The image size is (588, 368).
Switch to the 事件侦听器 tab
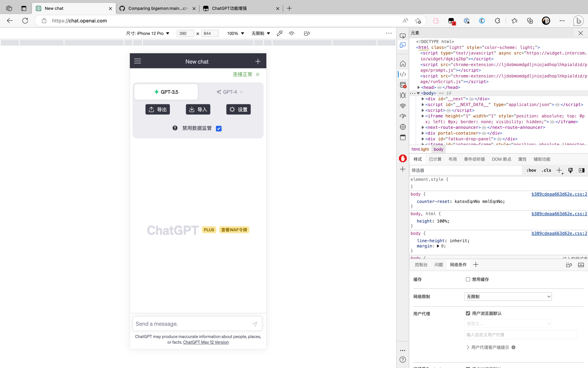474,159
